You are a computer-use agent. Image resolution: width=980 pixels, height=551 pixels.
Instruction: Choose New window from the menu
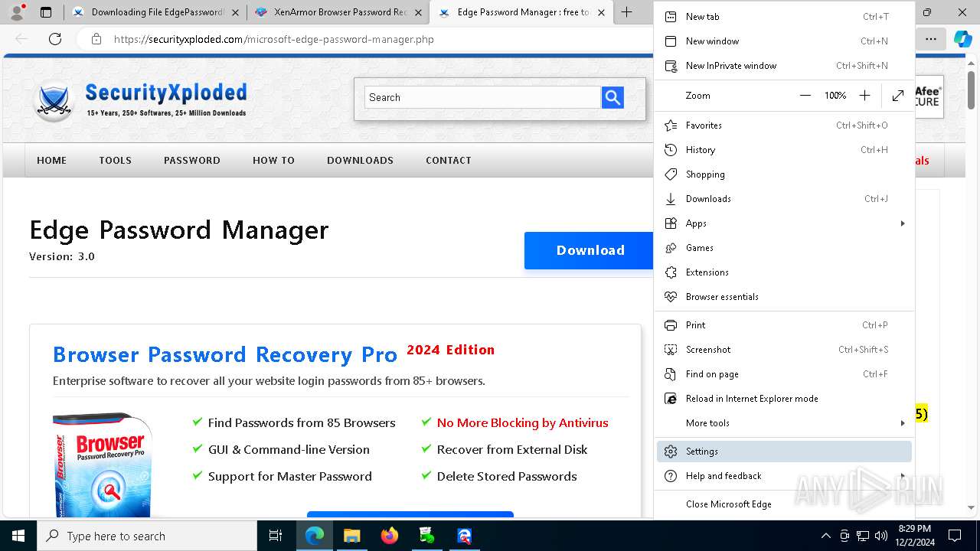(784, 41)
